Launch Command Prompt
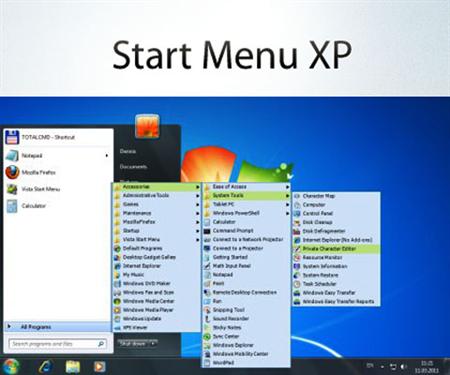The image size is (450, 375). click(247, 231)
